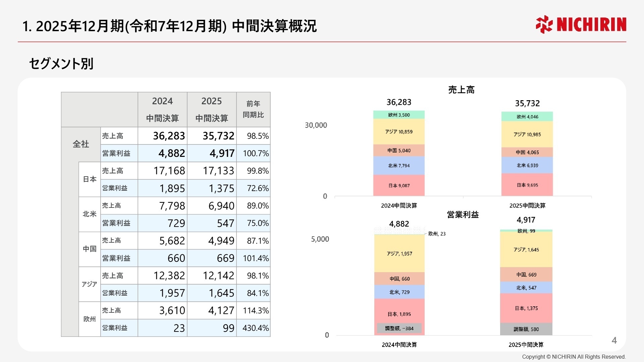The height and width of the screenshot is (362, 644).
Task: Click the 欧州 green segment in 売上高 chart
Action: (x=398, y=114)
